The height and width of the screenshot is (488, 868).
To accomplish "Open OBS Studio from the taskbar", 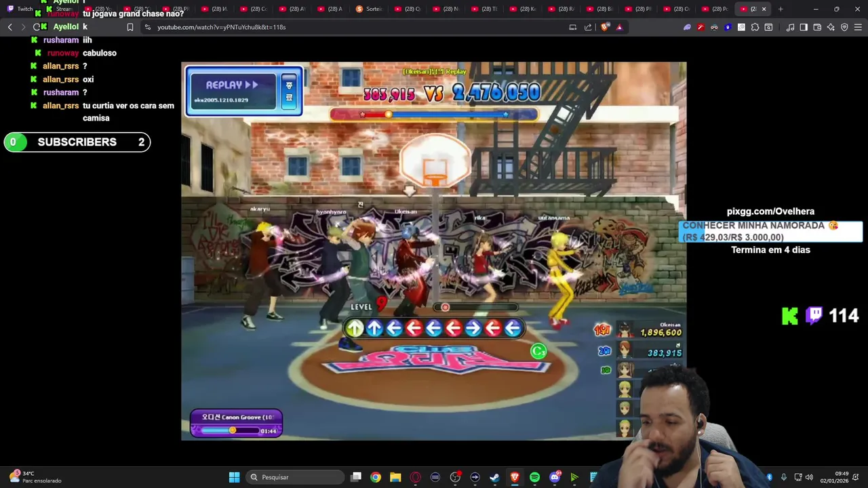I will (455, 477).
